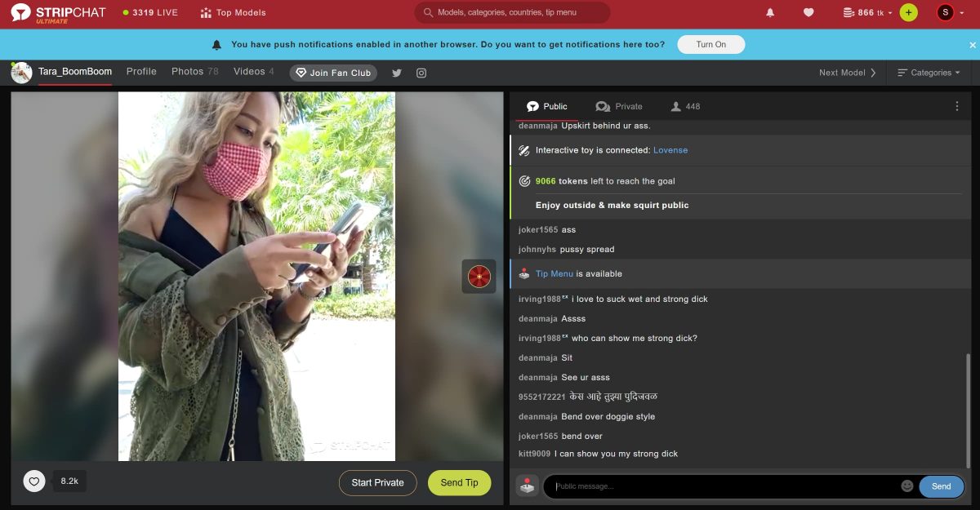Open the tip menu joystick icon by message box
Viewport: 980px width, 510px height.
coord(528,486)
